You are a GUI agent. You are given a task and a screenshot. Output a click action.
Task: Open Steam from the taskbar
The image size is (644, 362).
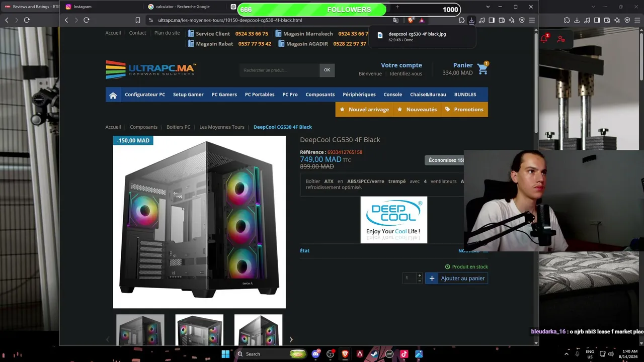click(x=374, y=354)
